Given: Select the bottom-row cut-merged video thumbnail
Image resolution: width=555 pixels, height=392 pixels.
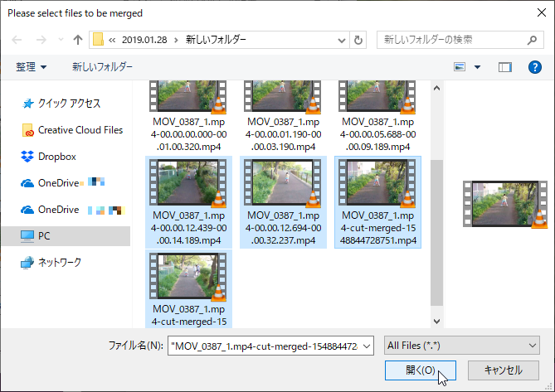Looking at the screenshot, I should 188,276.
